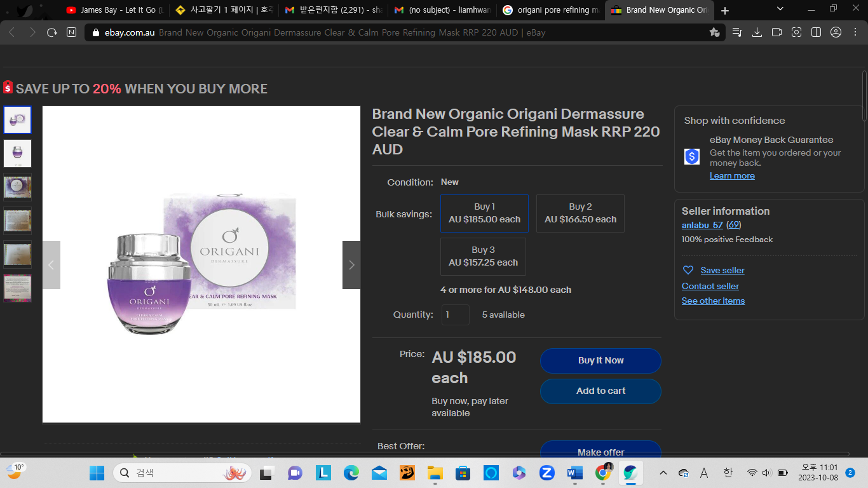This screenshot has width=868, height=488.
Task: Open the notification count badge on taskbar
Action: [x=850, y=473]
